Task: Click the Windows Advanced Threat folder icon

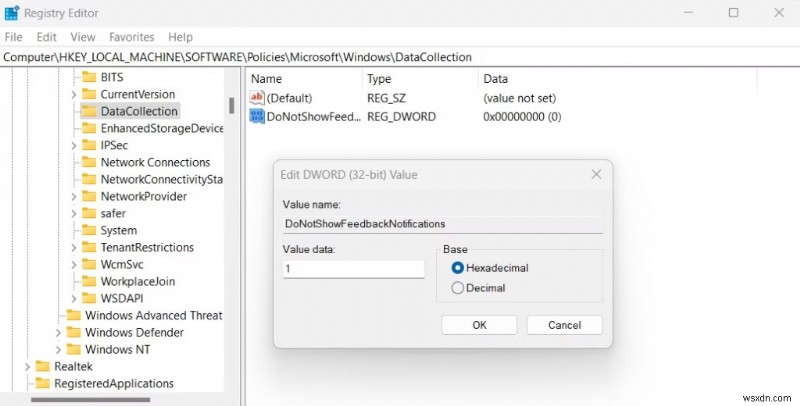Action: 73,315
